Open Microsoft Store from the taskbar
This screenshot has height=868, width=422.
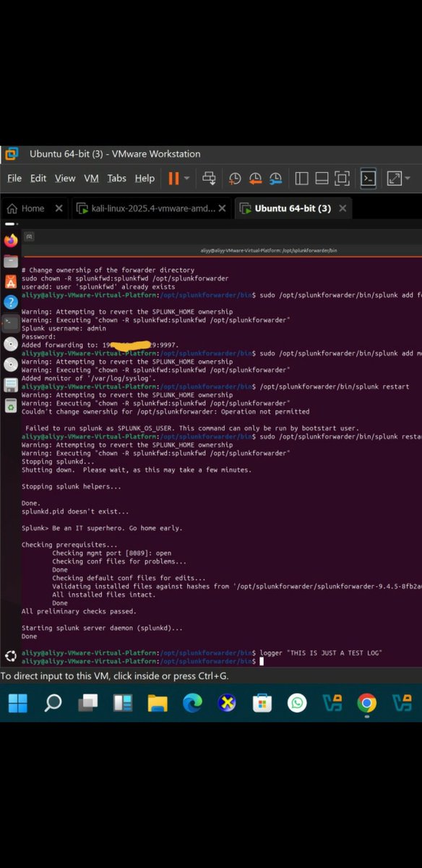262,702
